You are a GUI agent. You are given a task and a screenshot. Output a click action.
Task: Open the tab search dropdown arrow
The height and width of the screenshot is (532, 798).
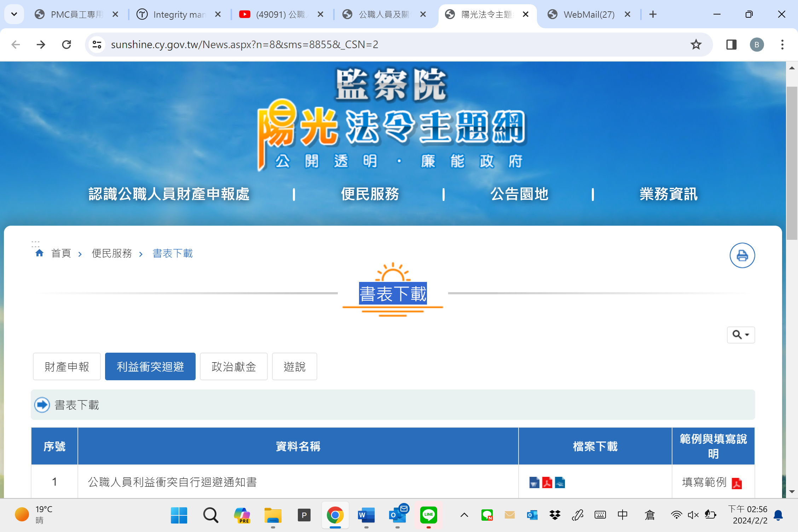coord(14,15)
